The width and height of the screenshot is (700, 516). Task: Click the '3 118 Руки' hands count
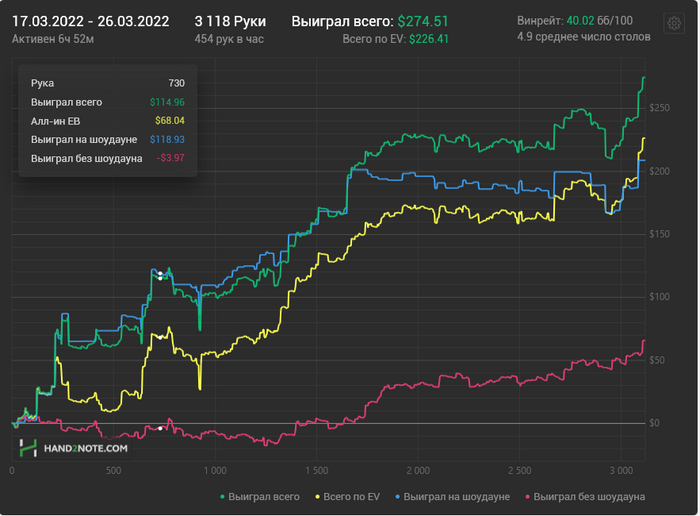(230, 21)
